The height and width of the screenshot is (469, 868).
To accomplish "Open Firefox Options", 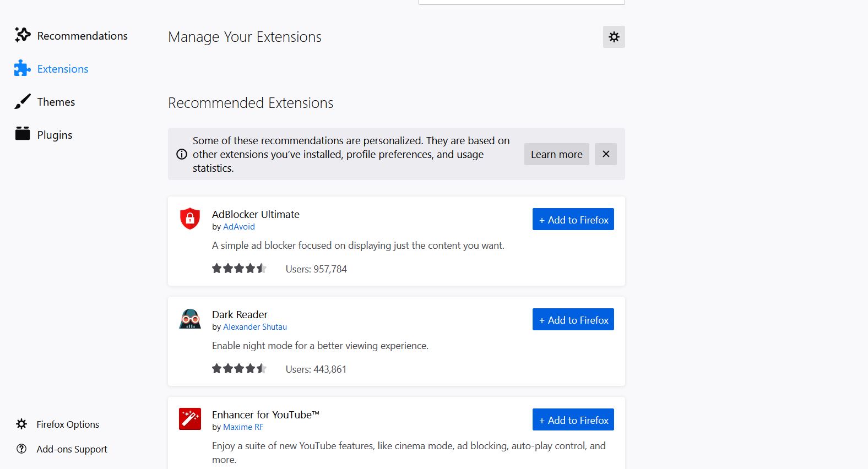I will 57,424.
